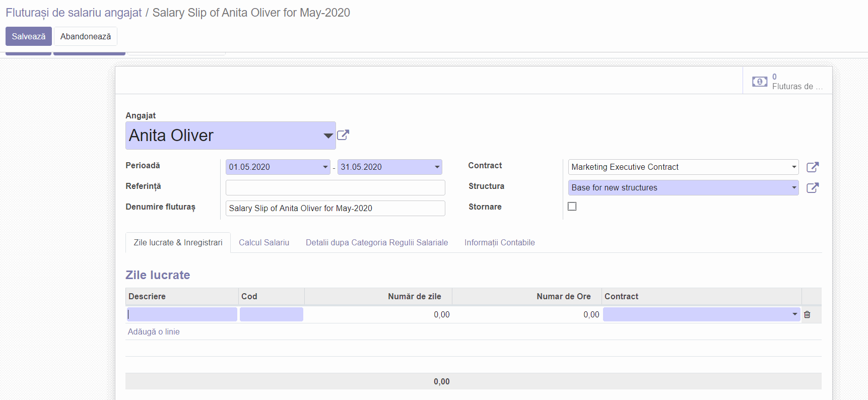Edit the Denumire fluturaș field
This screenshot has height=400, width=868.
pos(336,209)
